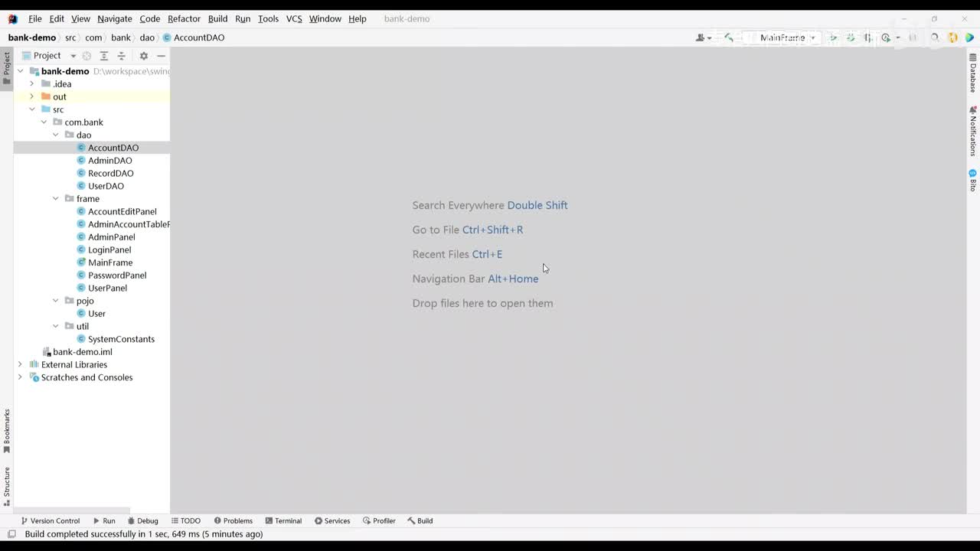Click the tool windows quick access status icon
The width and height of the screenshot is (980, 551).
11,534
